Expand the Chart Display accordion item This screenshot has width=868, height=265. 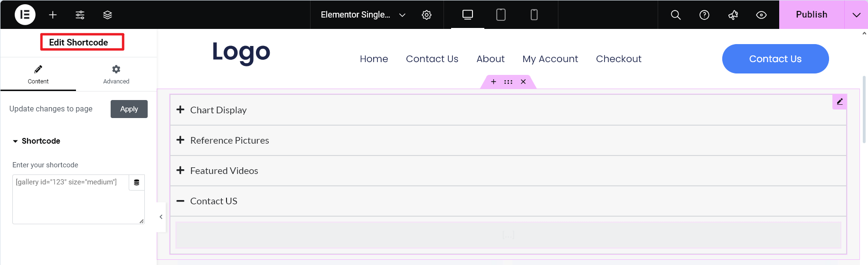click(x=218, y=110)
